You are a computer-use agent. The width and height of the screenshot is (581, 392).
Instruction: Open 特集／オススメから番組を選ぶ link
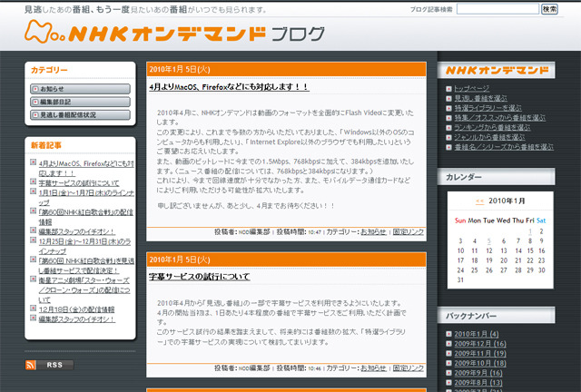click(x=500, y=118)
